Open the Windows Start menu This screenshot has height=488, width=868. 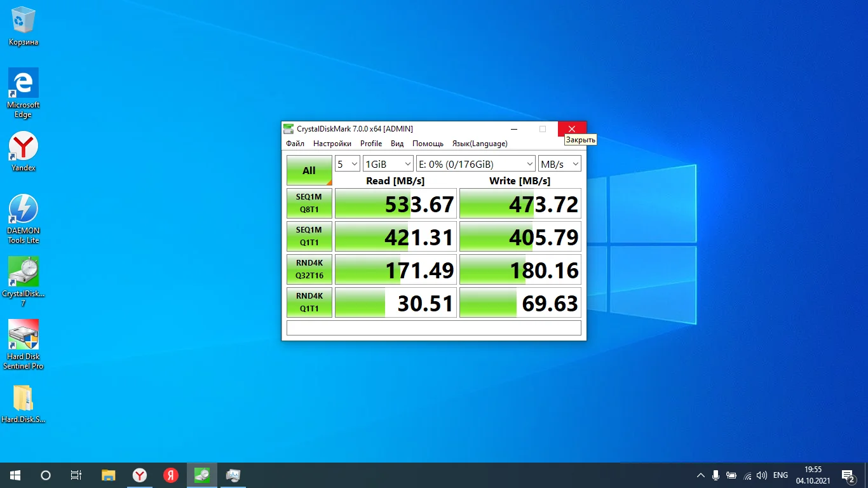click(15, 475)
